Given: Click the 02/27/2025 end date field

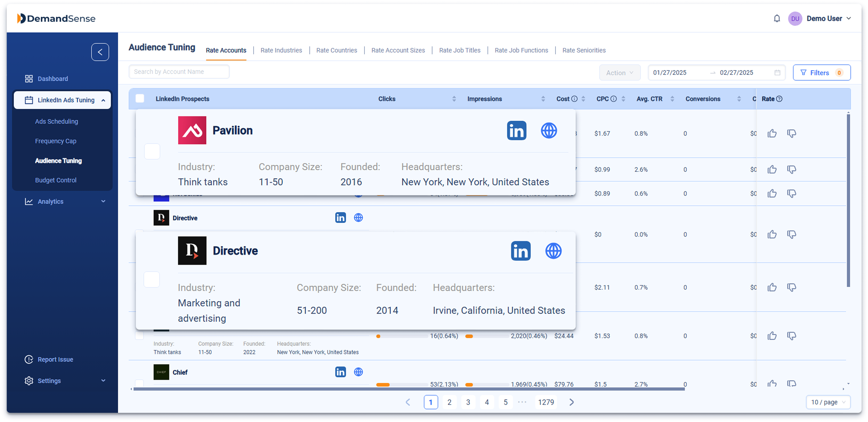Looking at the screenshot, I should click(736, 73).
